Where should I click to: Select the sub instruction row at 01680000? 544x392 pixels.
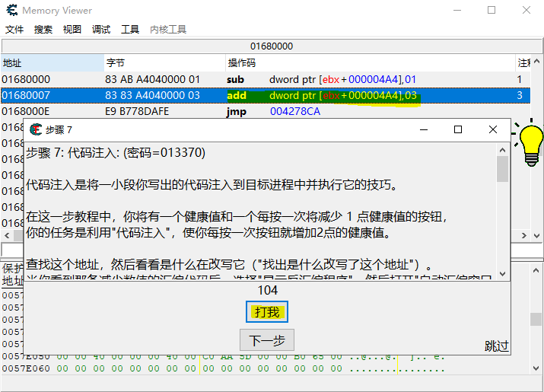click(x=266, y=79)
